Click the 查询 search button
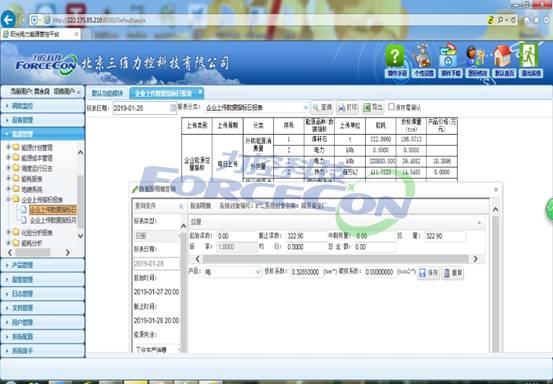 [x=322, y=107]
